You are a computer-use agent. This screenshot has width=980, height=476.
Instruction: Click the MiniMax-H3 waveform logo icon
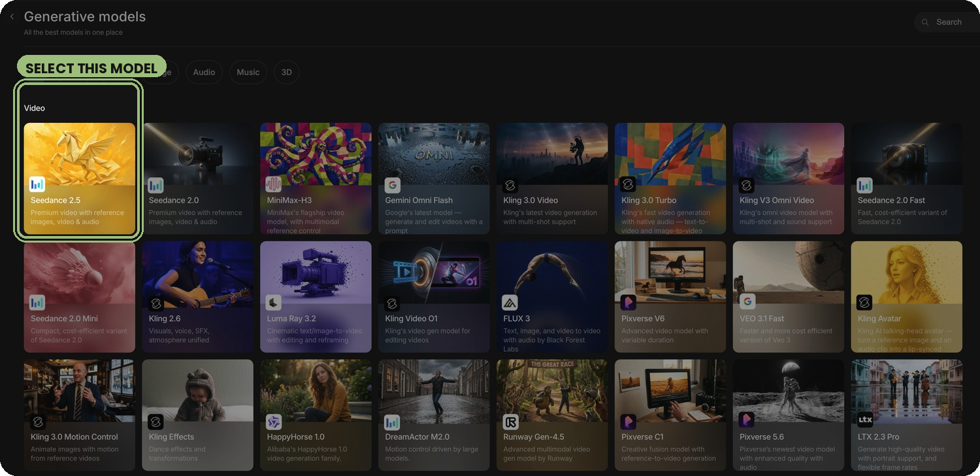[274, 185]
